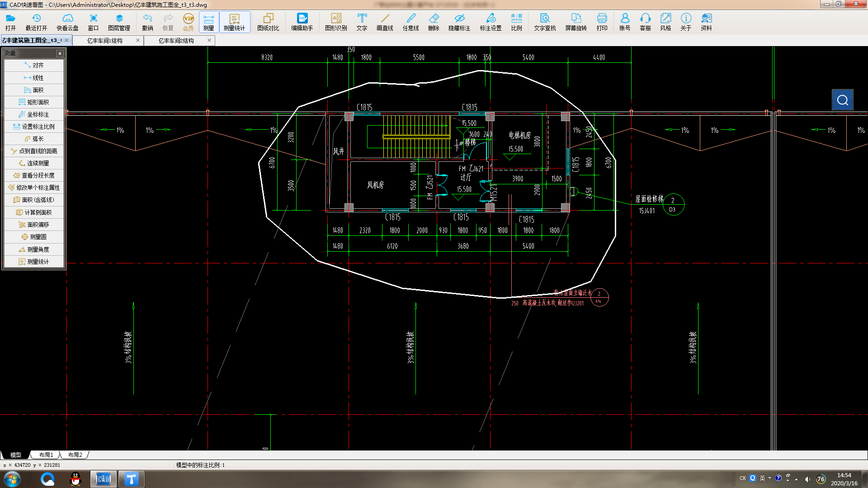Open the 打印 print tool
The image size is (868, 488).
[602, 21]
